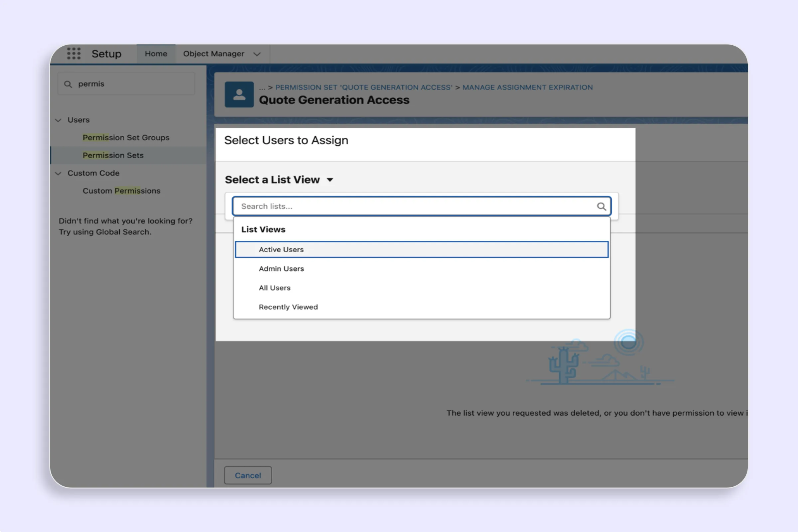Choose Admin Users list view
Image resolution: width=798 pixels, height=532 pixels.
(281, 269)
